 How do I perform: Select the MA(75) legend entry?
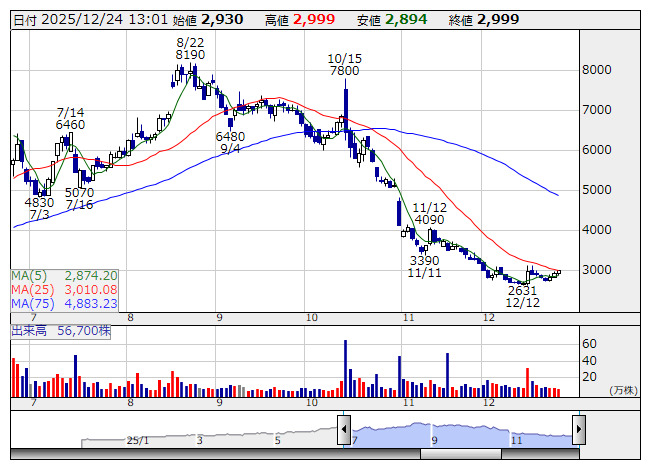click(x=65, y=303)
